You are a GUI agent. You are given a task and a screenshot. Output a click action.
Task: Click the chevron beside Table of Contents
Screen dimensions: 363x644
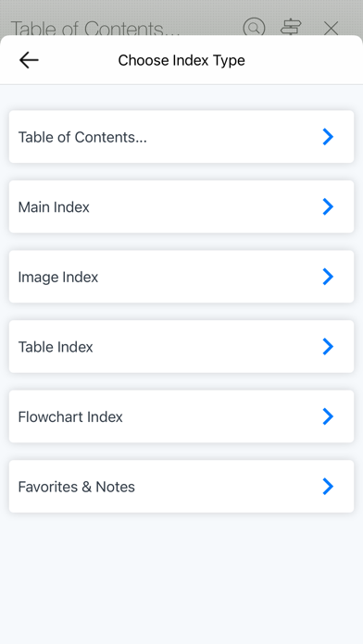[x=328, y=137]
